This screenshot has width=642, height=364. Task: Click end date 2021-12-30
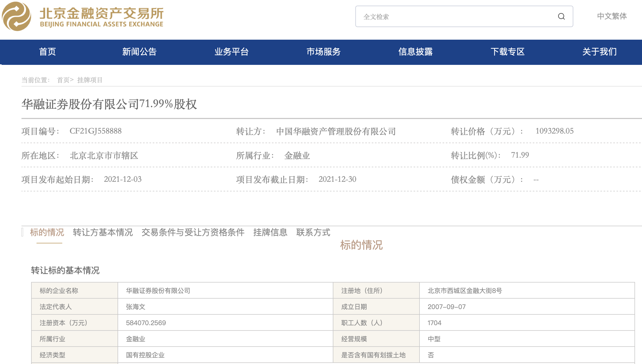pyautogui.click(x=337, y=179)
